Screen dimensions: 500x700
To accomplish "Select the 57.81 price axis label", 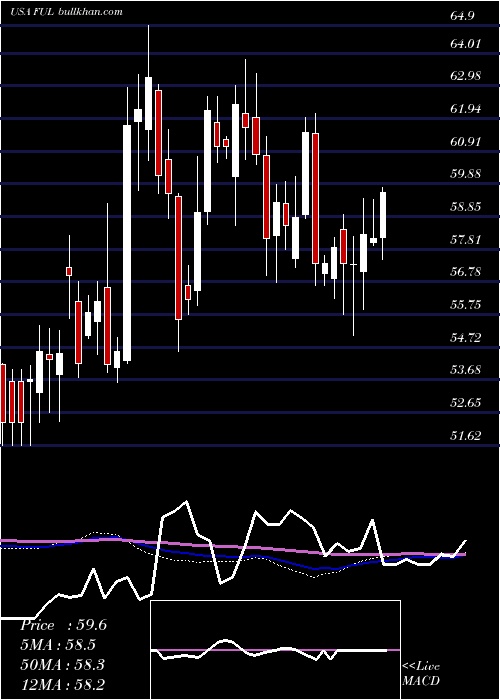I will pos(466,239).
